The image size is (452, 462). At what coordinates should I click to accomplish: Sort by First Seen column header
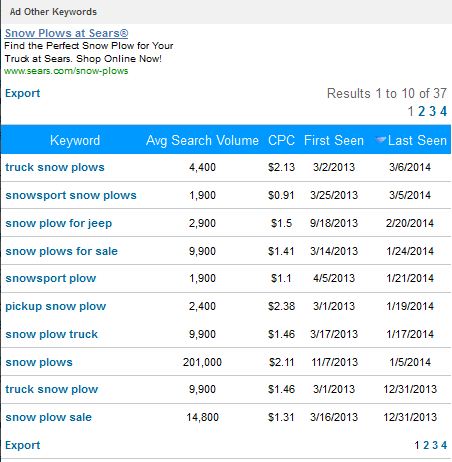(x=334, y=140)
